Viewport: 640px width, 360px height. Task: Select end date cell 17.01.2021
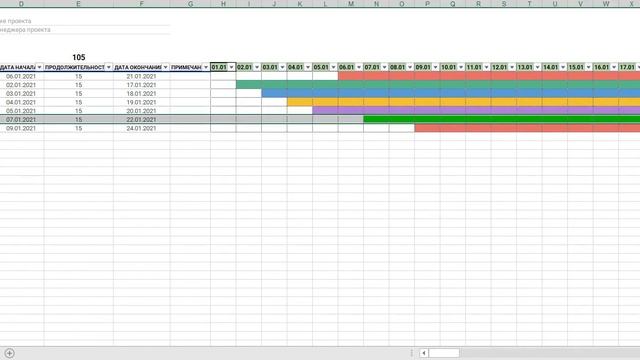point(142,85)
